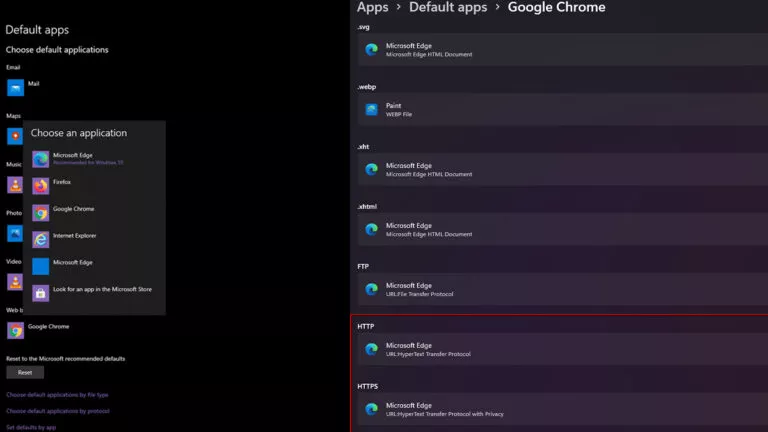Click the Google Chrome breadcrumb title
768x432 pixels.
[556, 7]
